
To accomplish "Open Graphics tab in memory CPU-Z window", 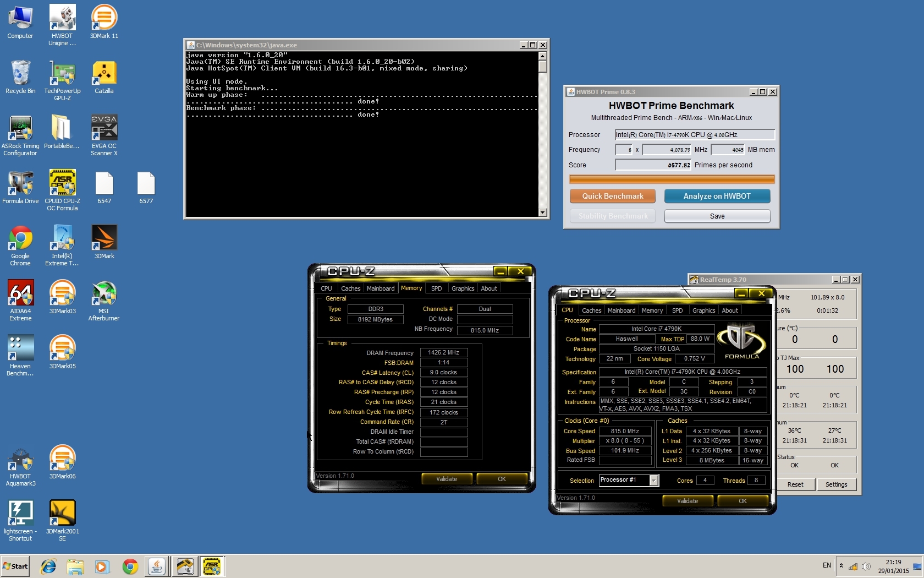I will pos(463,288).
